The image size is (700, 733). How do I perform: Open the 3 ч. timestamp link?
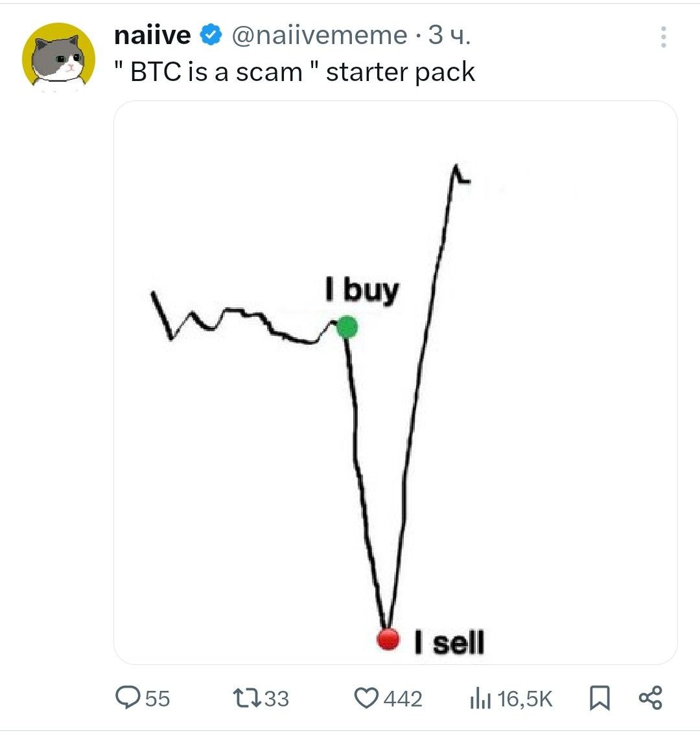(449, 35)
